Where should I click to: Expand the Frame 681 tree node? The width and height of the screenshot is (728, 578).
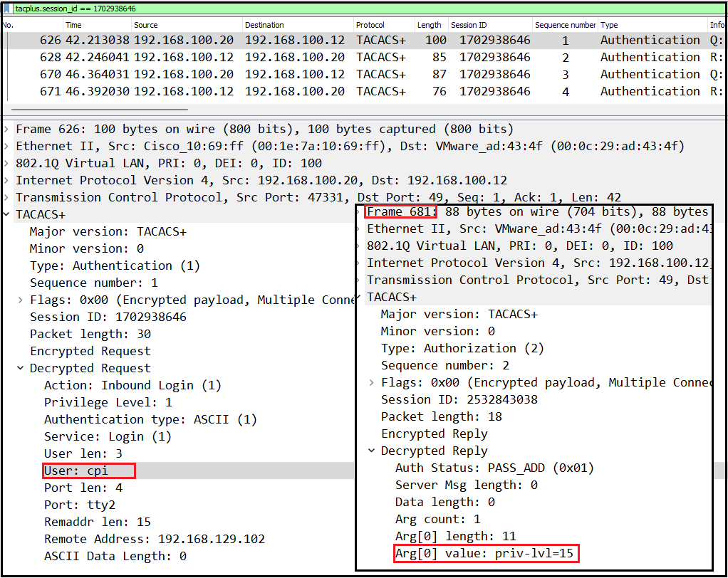(359, 211)
